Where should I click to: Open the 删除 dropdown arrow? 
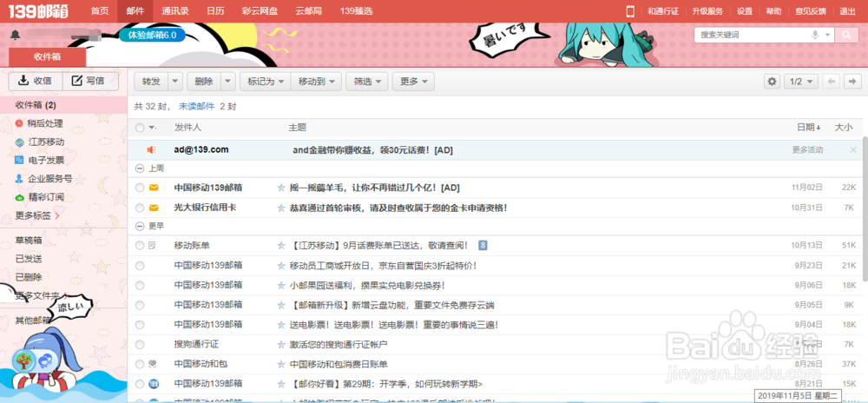[x=228, y=82]
